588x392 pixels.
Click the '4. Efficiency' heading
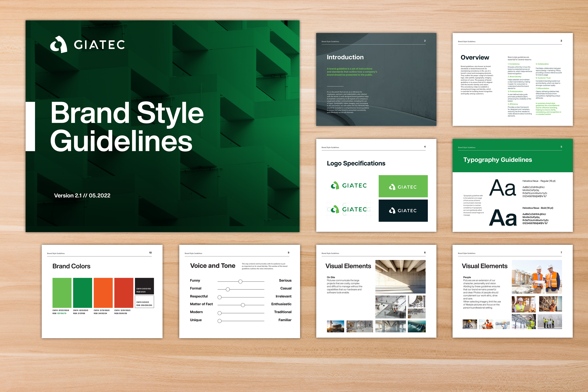tap(513, 104)
